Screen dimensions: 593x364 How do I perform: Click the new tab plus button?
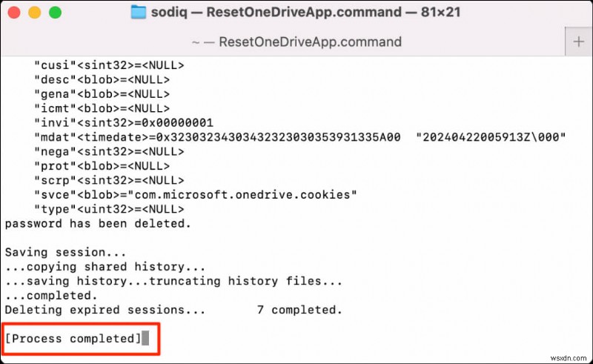tap(578, 42)
